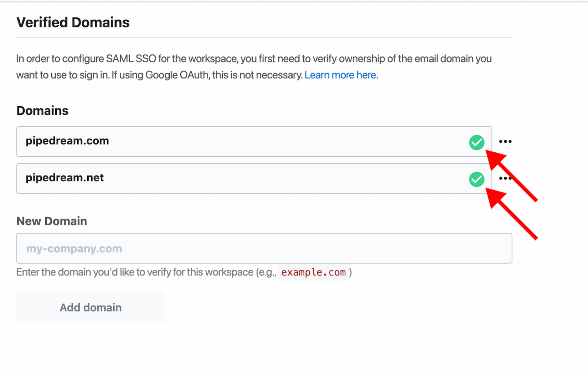Click the Add domain button
This screenshot has height=375, width=588.
pyautogui.click(x=90, y=307)
